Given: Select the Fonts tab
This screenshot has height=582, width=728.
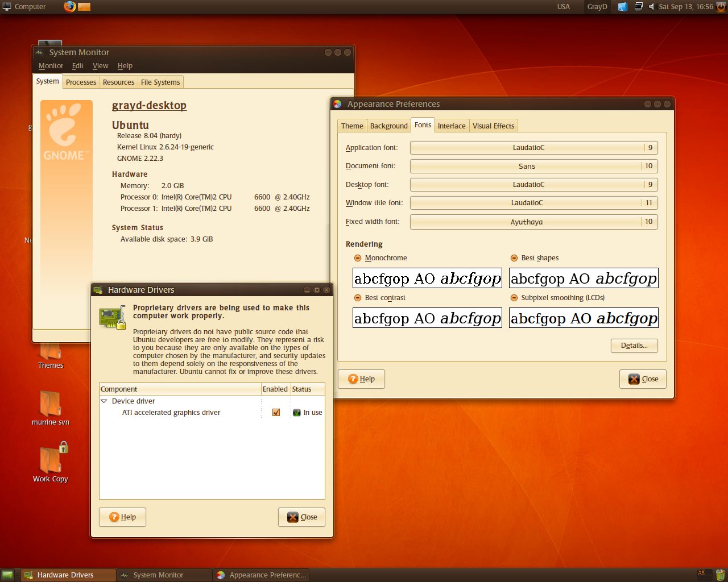Looking at the screenshot, I should tap(423, 125).
